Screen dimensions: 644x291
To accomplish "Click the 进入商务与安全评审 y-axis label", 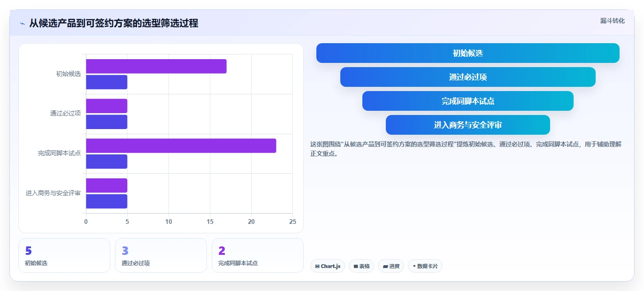I will point(53,193).
